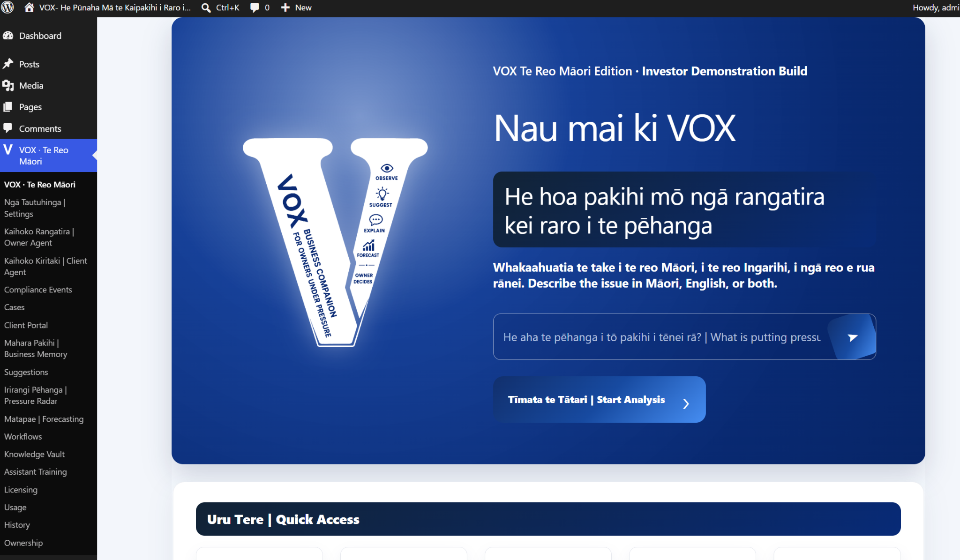Click the Dashboard gauge icon
Screen dimensions: 960x560
(x=8, y=36)
